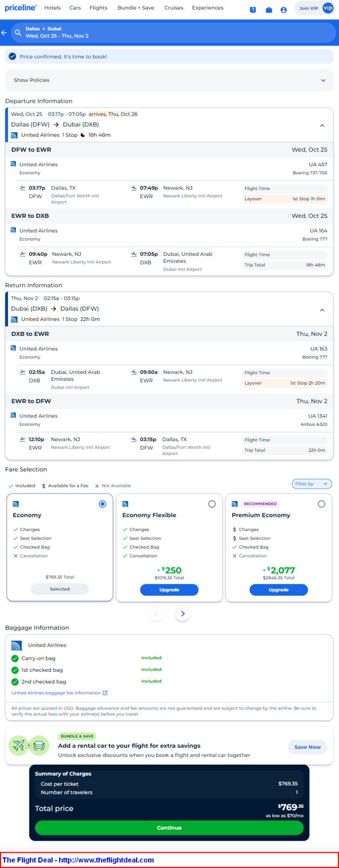Click the previous fare options arrow
This screenshot has height=868, width=339.
coord(156,614)
